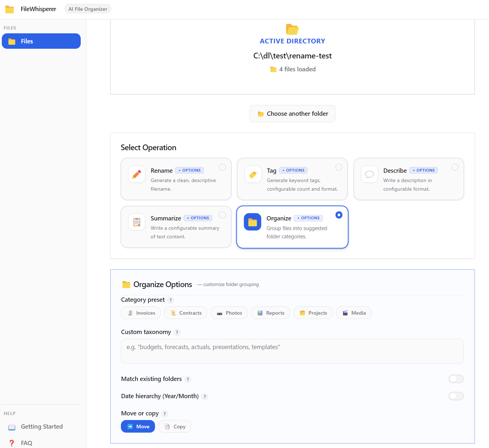
Task: Expand Describe options badge
Action: click(x=424, y=171)
